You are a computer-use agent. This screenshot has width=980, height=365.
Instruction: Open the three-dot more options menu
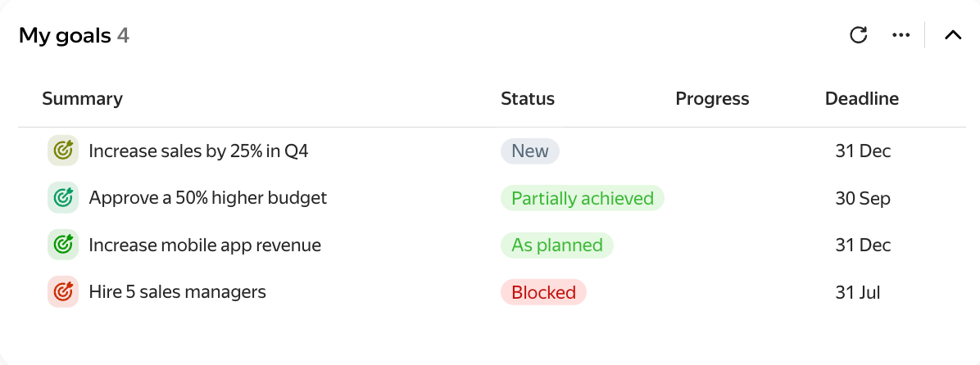pos(901,35)
